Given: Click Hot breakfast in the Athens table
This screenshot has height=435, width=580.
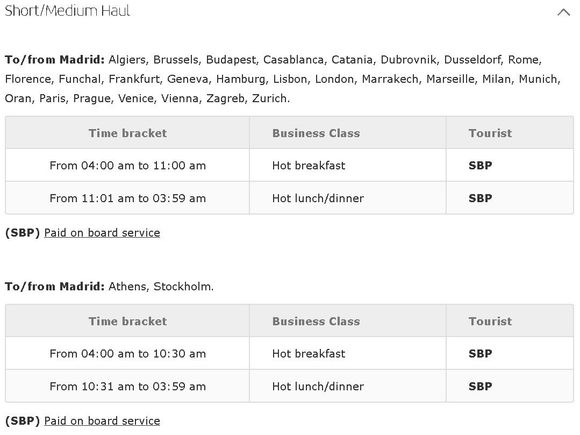Looking at the screenshot, I should pos(308,354).
